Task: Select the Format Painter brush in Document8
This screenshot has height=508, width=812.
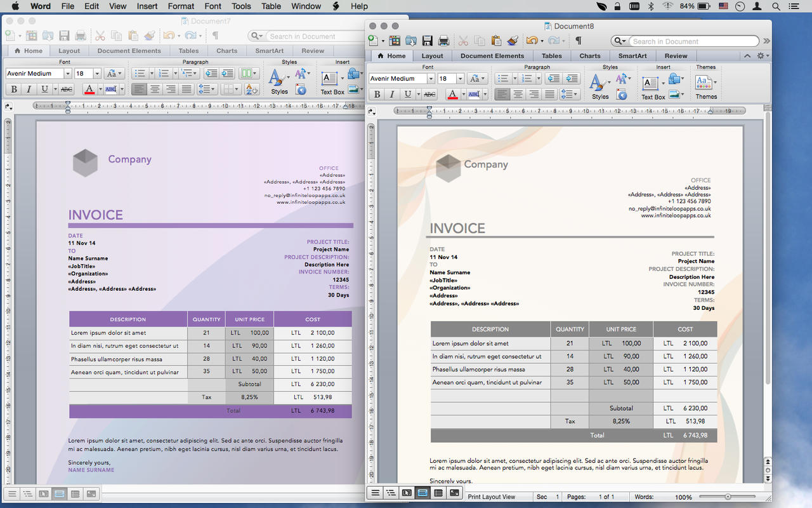Action: click(513, 41)
